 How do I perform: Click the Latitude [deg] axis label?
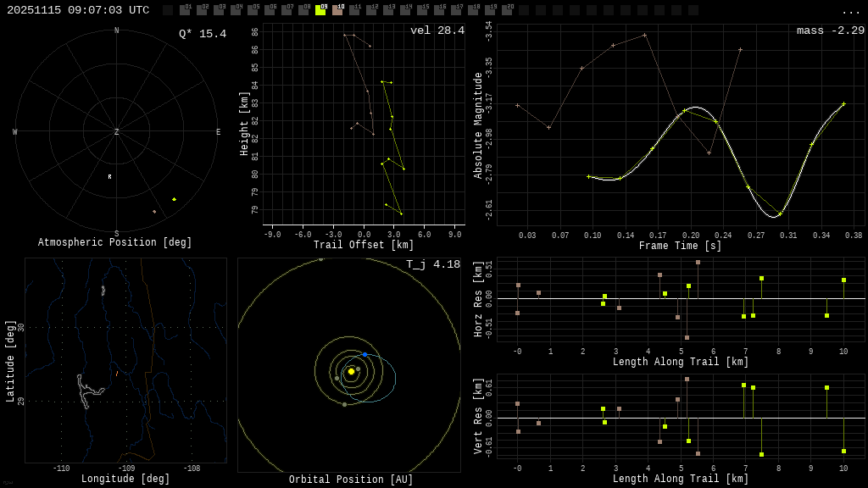click(10, 361)
